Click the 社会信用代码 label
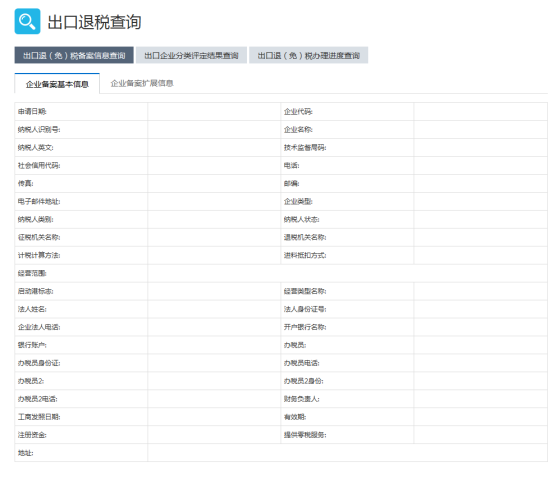The width and height of the screenshot is (555, 503). pyautogui.click(x=39, y=166)
